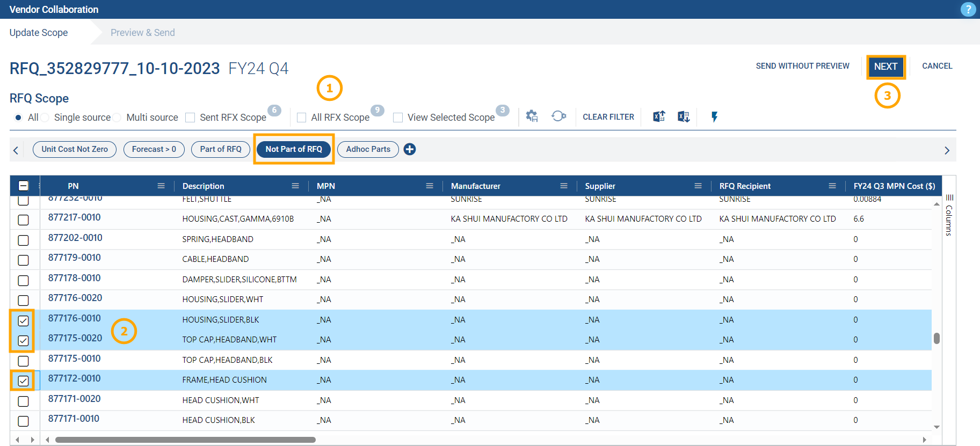
Task: Click the Excel download icon
Action: (x=684, y=116)
